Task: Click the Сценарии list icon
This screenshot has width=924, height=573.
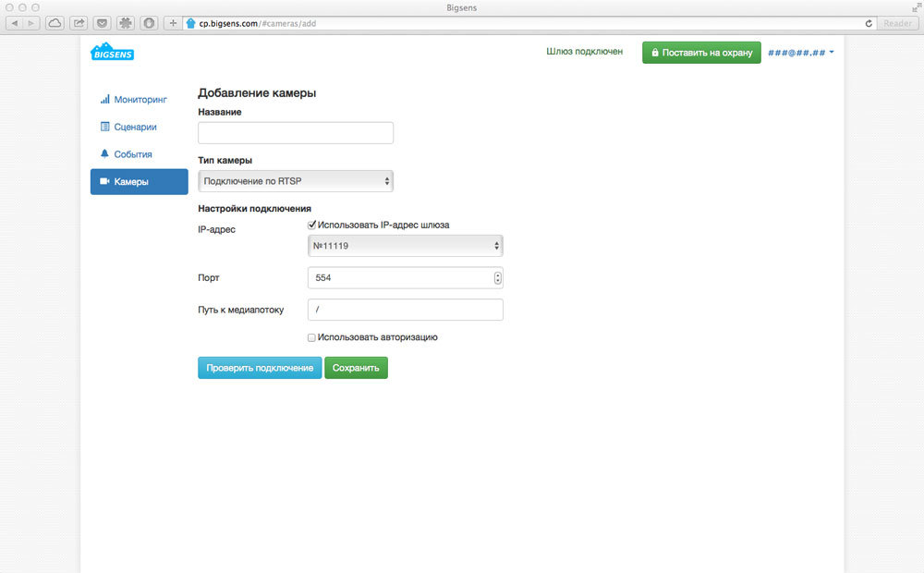Action: pyautogui.click(x=105, y=127)
